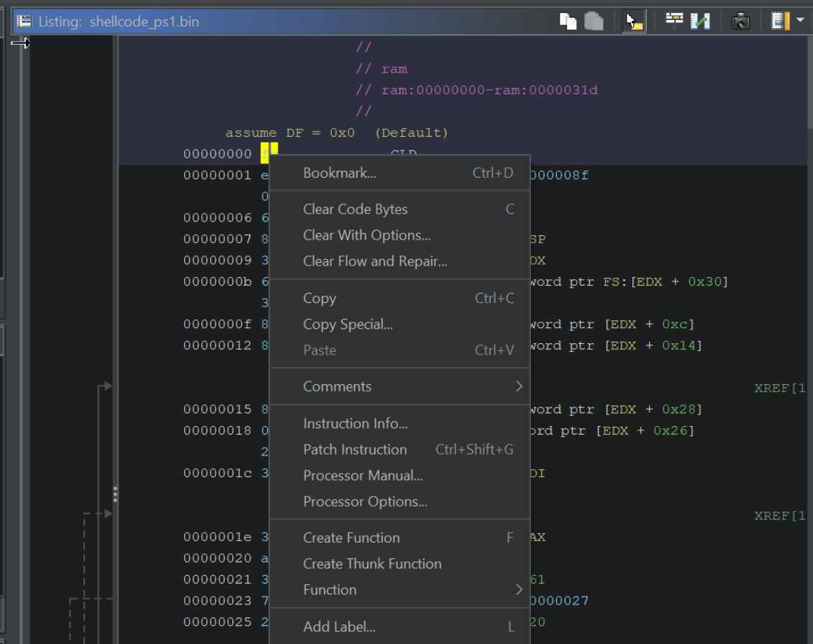Choose Add Label... menu item
The width and height of the screenshot is (813, 644).
339,627
